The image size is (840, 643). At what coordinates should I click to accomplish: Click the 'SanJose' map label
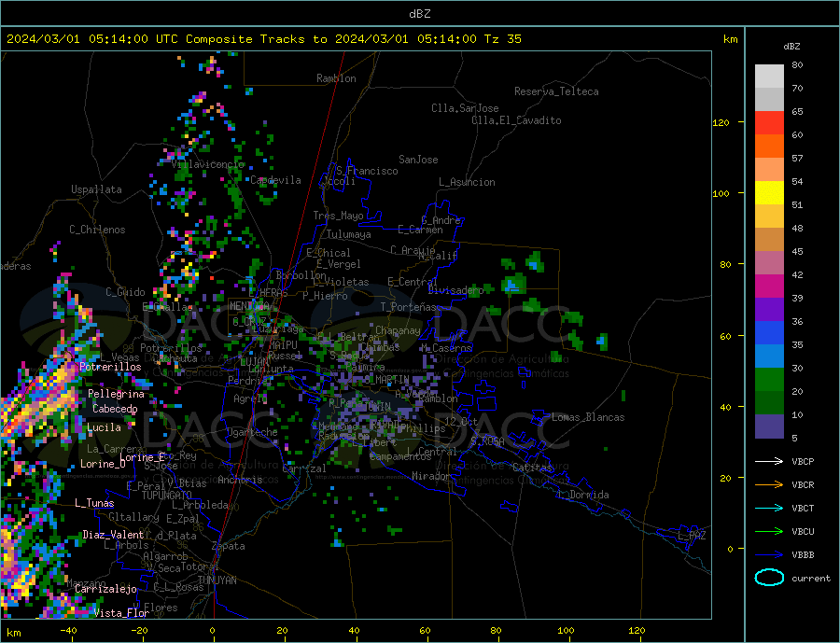coord(418,160)
